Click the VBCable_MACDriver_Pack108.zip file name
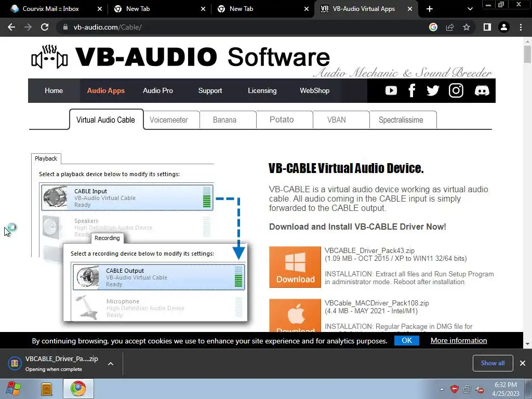The width and height of the screenshot is (532, 399). click(377, 303)
